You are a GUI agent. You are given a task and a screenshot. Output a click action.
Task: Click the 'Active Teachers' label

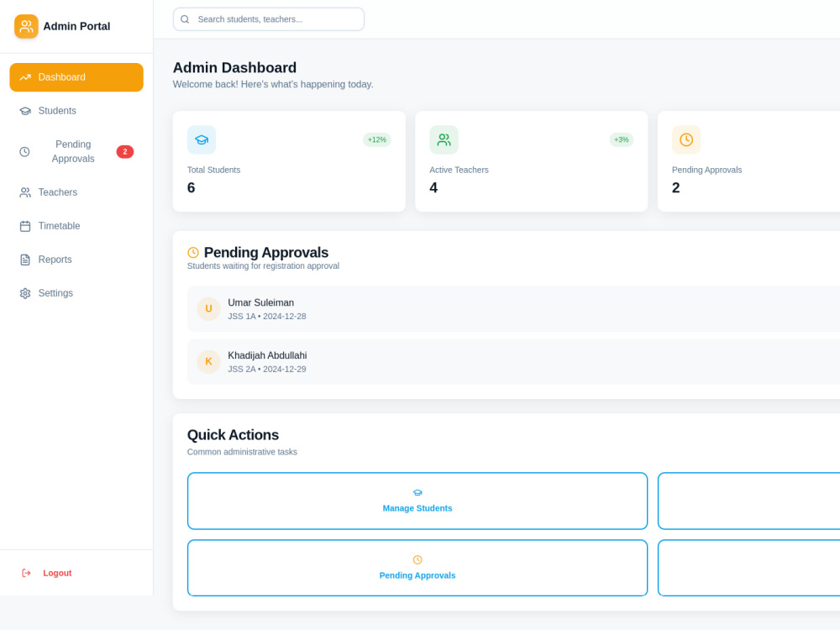[x=459, y=170]
